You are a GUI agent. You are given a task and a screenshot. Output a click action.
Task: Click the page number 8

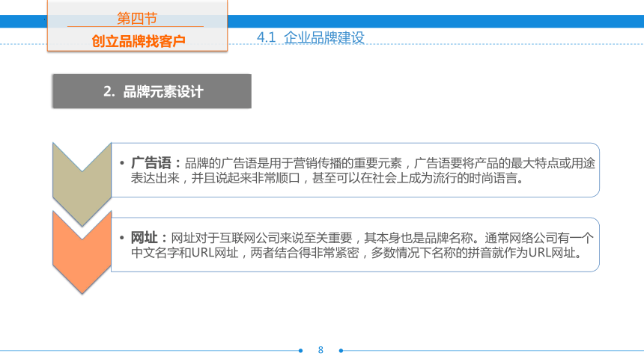click(x=321, y=350)
